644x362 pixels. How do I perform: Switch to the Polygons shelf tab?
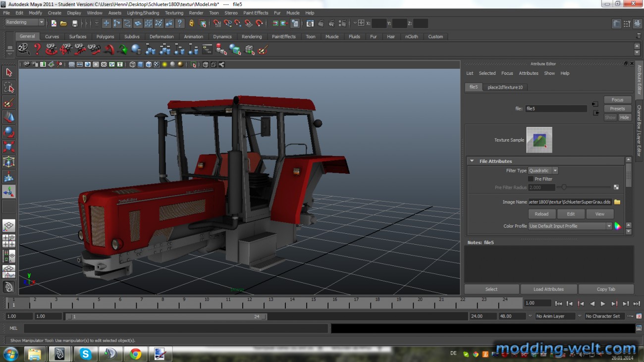pos(105,37)
